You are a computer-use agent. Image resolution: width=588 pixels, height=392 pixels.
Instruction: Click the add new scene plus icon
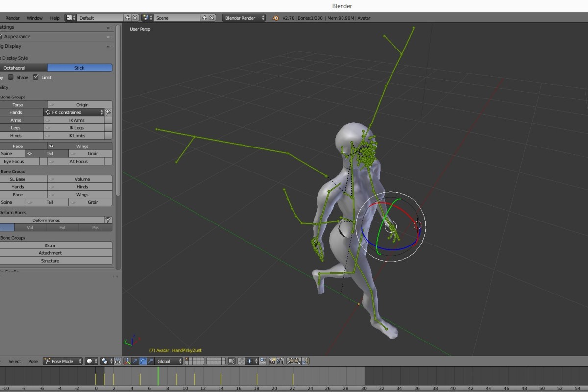[x=204, y=18]
